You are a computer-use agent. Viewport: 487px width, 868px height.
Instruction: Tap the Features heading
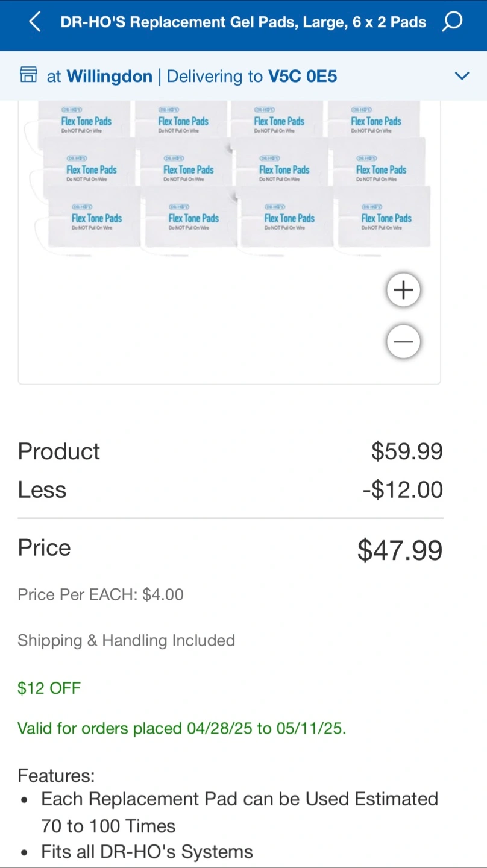(56, 775)
